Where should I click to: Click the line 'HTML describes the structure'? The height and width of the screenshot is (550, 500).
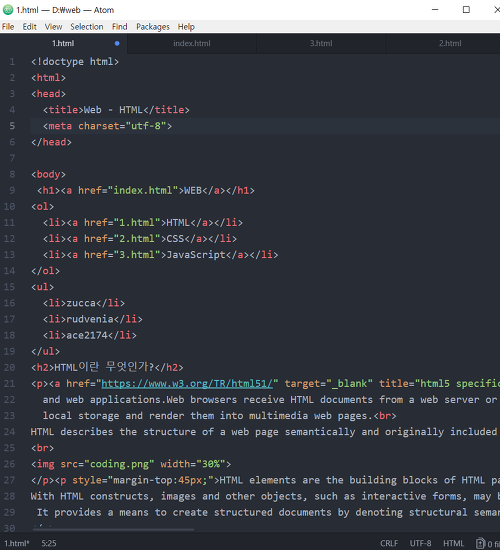[264, 432]
